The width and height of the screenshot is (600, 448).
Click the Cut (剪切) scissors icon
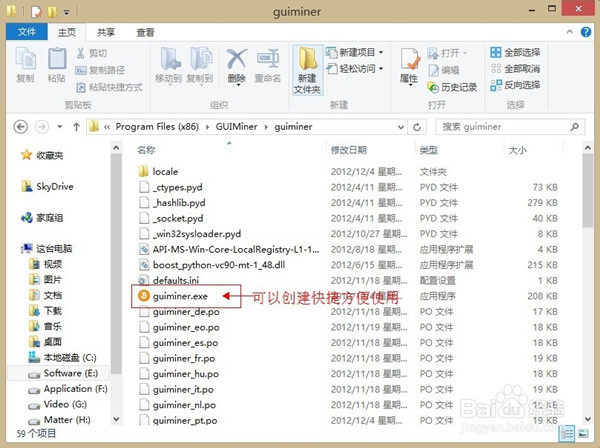coord(80,53)
